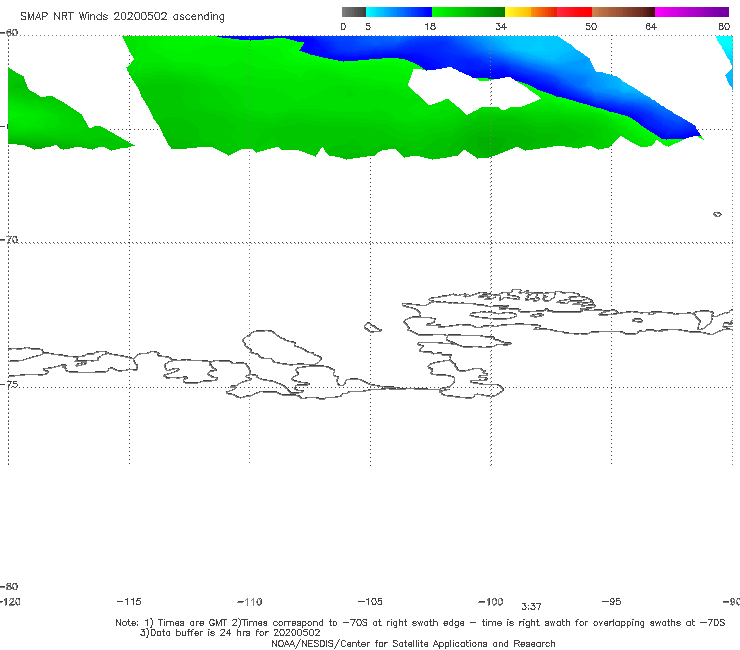Click the yellow-orange segment of the colorbar
This screenshot has height=650, width=740.
[x=531, y=12]
